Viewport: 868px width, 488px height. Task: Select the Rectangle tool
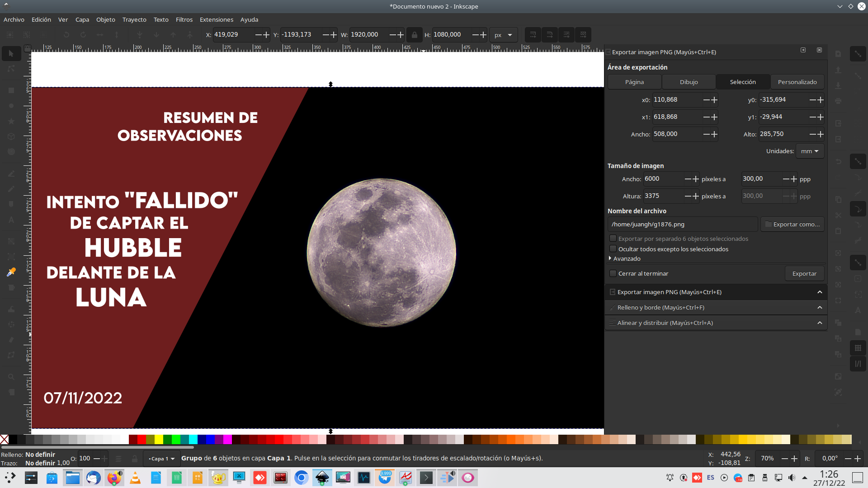(x=11, y=90)
